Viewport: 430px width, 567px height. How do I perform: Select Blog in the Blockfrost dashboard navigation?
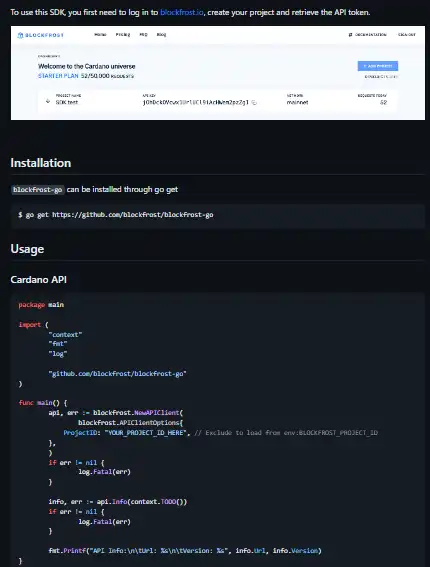161,35
